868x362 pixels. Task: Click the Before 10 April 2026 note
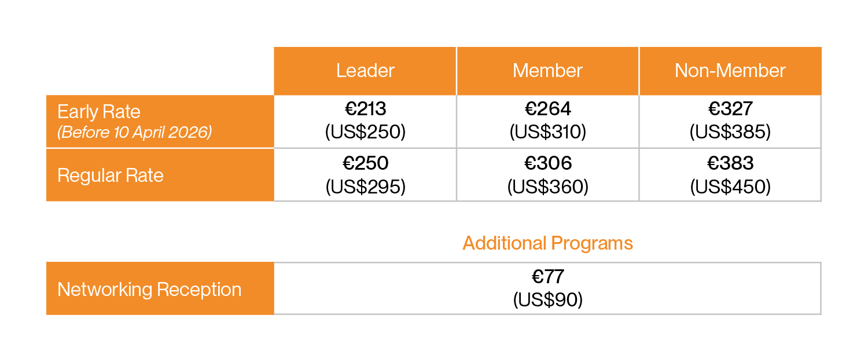point(134,132)
